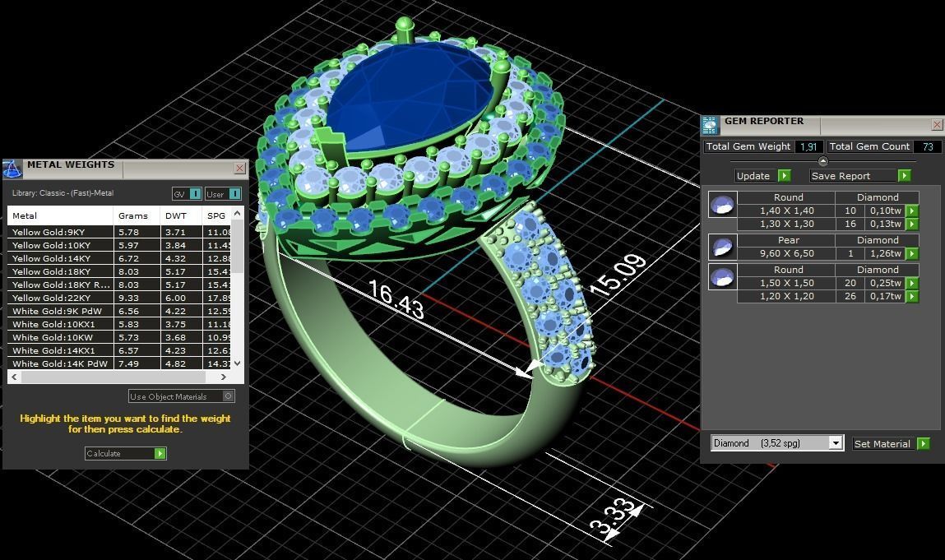Click the left arrow of the horizontal scrollbar

15,377
